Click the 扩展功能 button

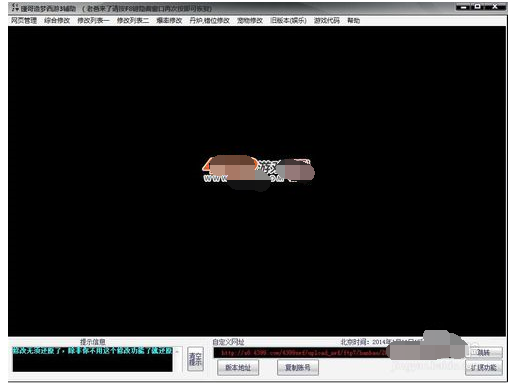coord(484,368)
